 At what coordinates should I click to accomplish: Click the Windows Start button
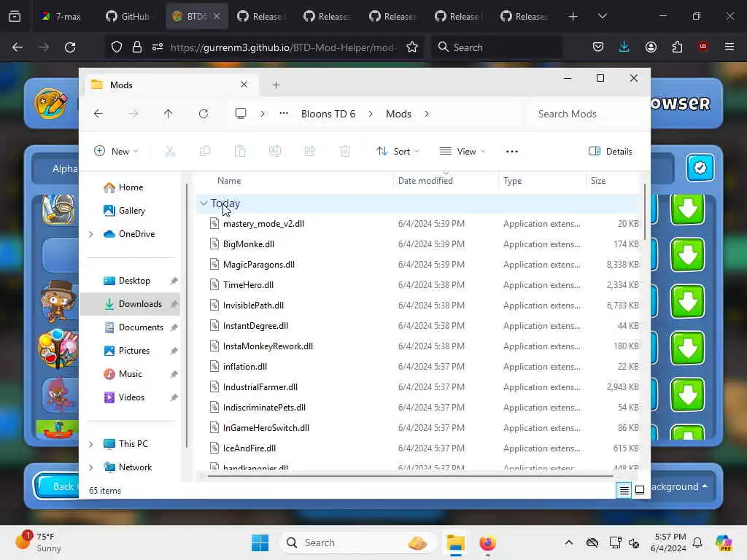point(260,542)
